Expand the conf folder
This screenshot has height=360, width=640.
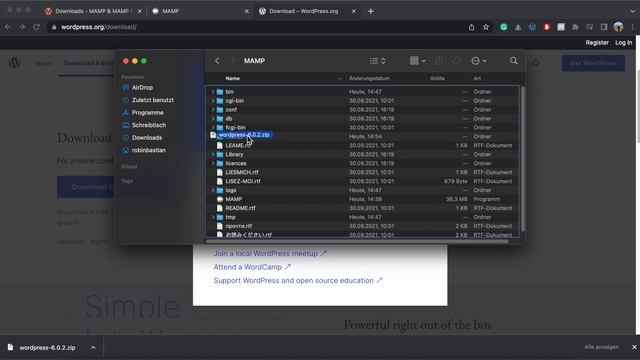click(213, 110)
